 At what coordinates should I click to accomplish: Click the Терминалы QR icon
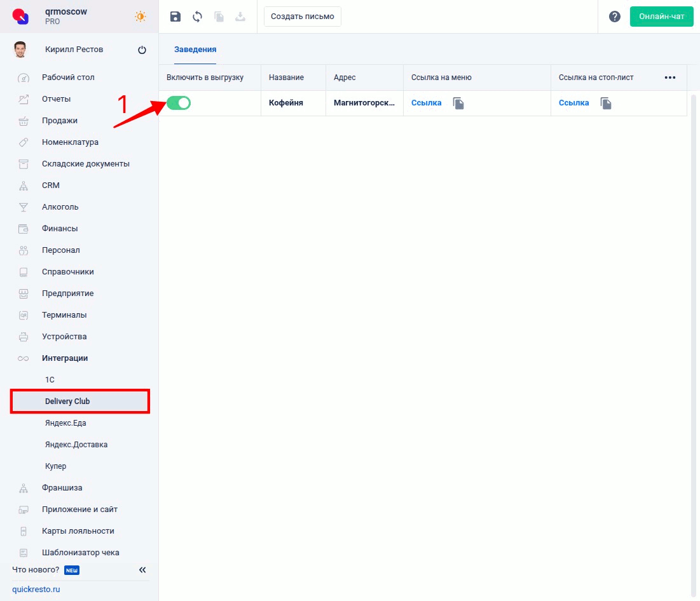[24, 315]
